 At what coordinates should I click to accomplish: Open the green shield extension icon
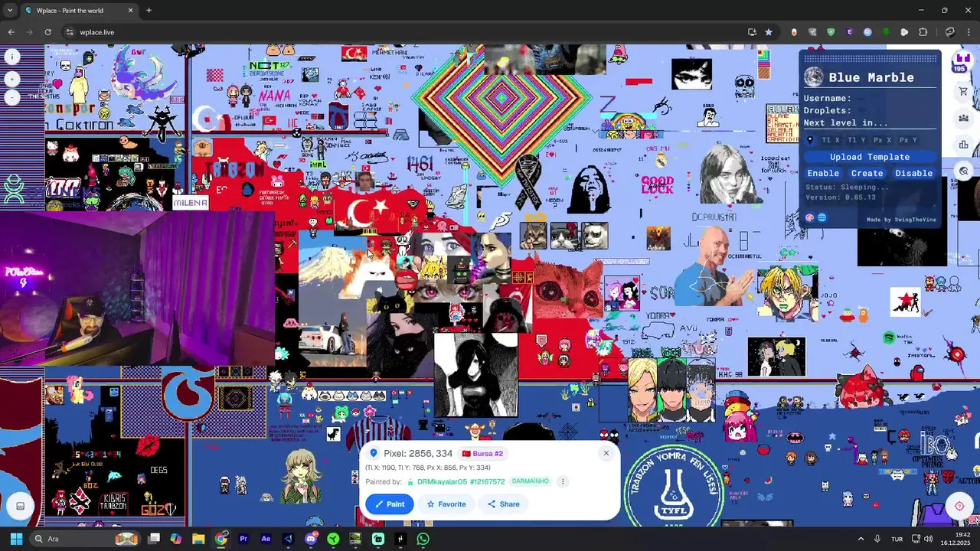tap(831, 32)
